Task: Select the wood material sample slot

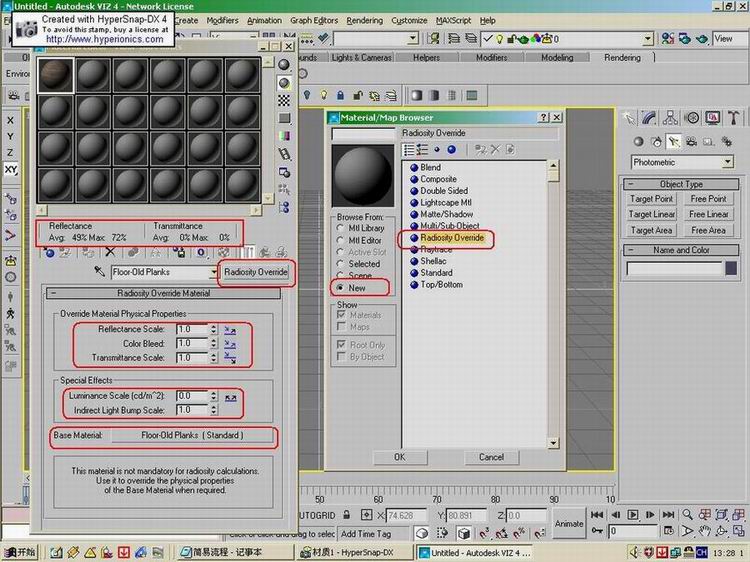Action: tap(55, 75)
